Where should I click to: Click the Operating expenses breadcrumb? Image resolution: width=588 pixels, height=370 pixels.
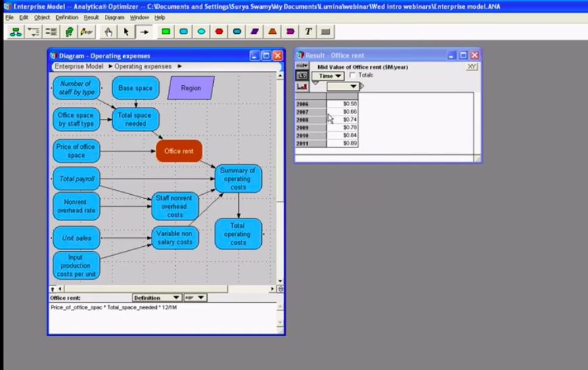(143, 66)
